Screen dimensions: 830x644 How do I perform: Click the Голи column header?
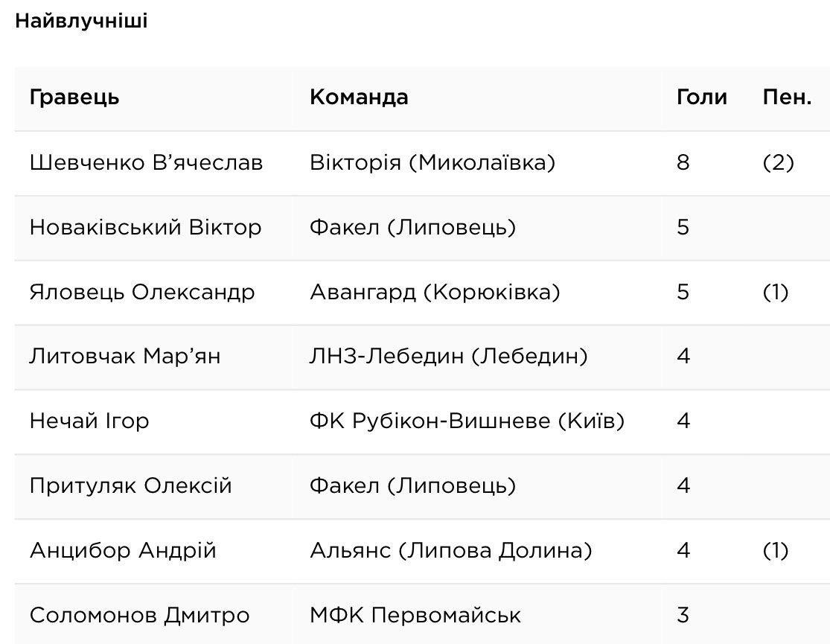(x=702, y=98)
